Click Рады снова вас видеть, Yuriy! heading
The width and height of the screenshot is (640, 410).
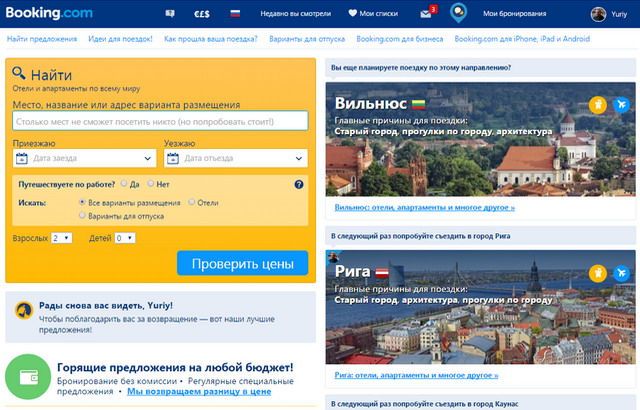point(106,306)
